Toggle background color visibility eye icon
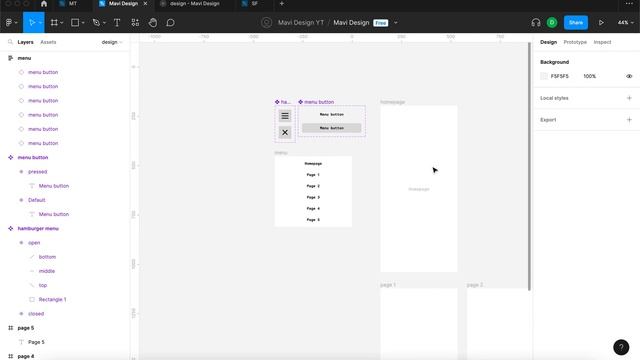Viewport: 640px width, 360px height. pyautogui.click(x=629, y=76)
